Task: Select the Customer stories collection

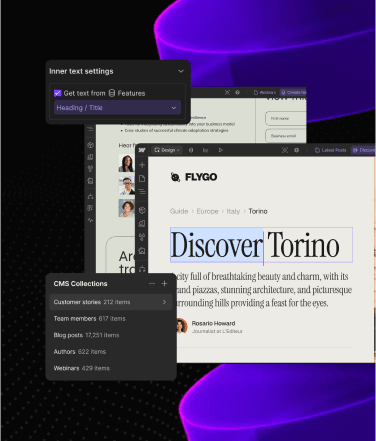Action: pos(111,302)
